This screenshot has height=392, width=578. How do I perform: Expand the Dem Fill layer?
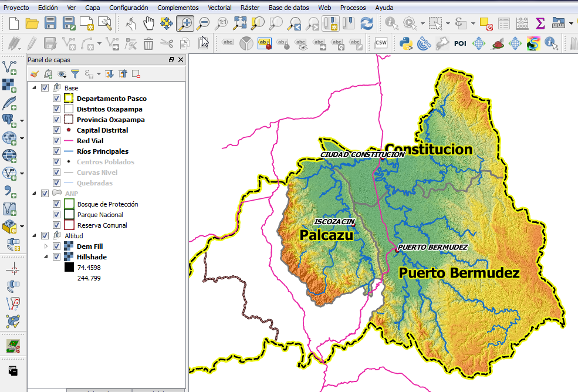pos(46,246)
